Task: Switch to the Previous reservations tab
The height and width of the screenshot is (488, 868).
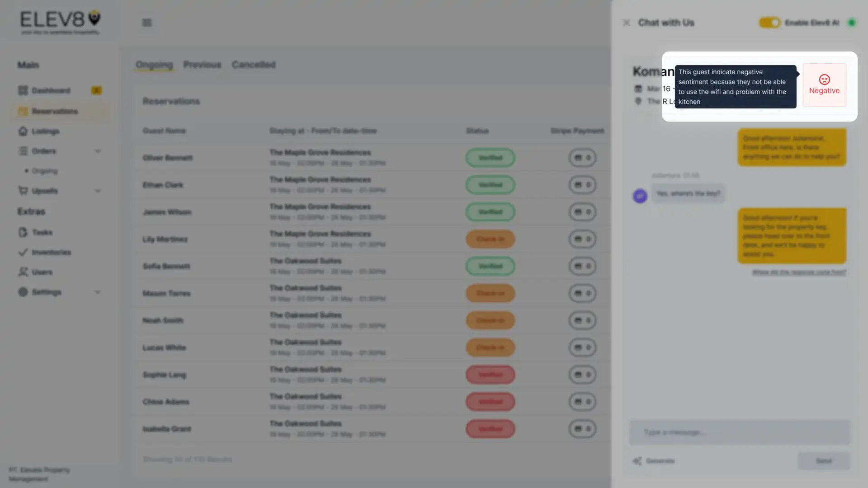Action: pyautogui.click(x=202, y=65)
